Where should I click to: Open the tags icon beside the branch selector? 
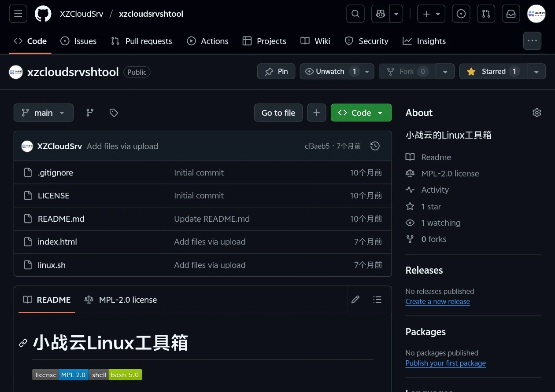[x=113, y=113]
